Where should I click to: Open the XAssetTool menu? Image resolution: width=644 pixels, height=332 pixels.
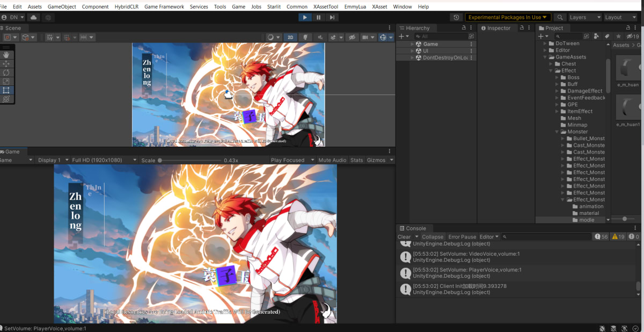pos(326,6)
